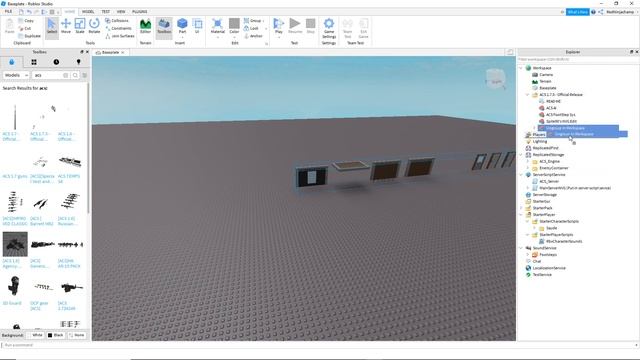Click Exit Game in Team Test

click(x=363, y=28)
